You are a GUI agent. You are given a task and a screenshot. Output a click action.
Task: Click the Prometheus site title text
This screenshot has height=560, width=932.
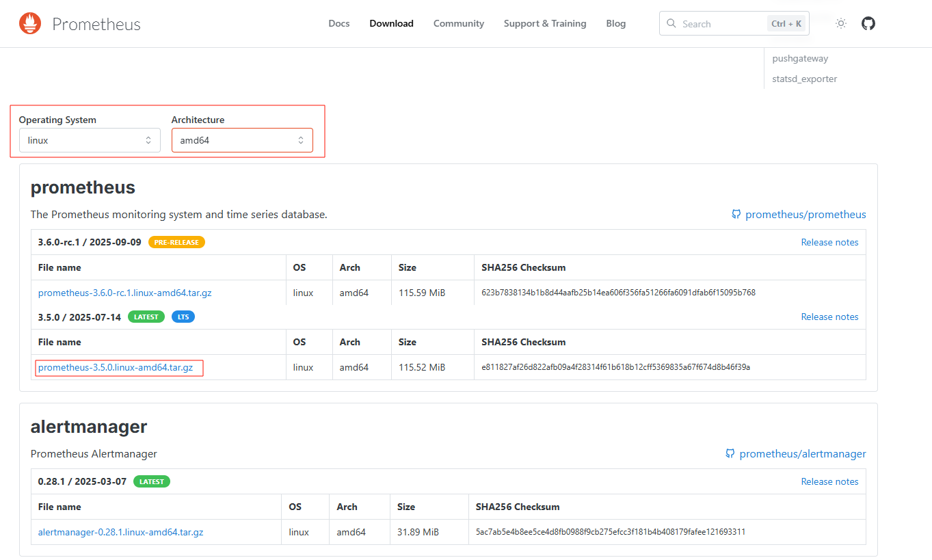pyautogui.click(x=96, y=25)
